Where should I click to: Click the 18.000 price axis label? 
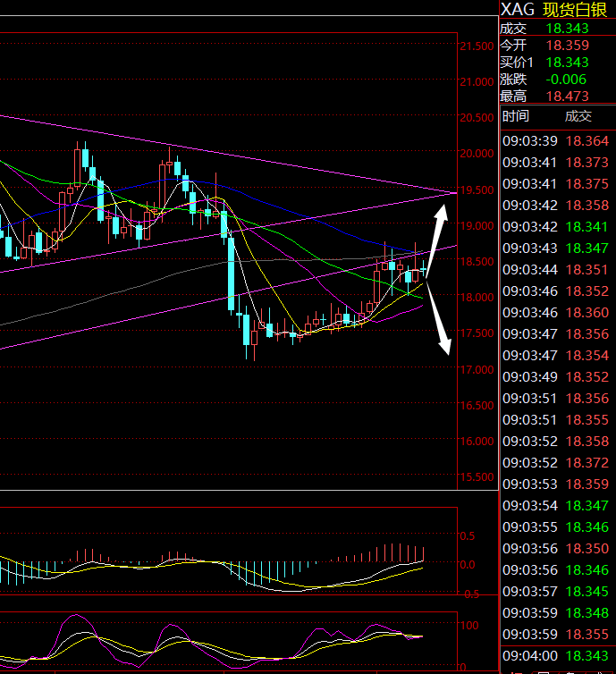point(477,297)
